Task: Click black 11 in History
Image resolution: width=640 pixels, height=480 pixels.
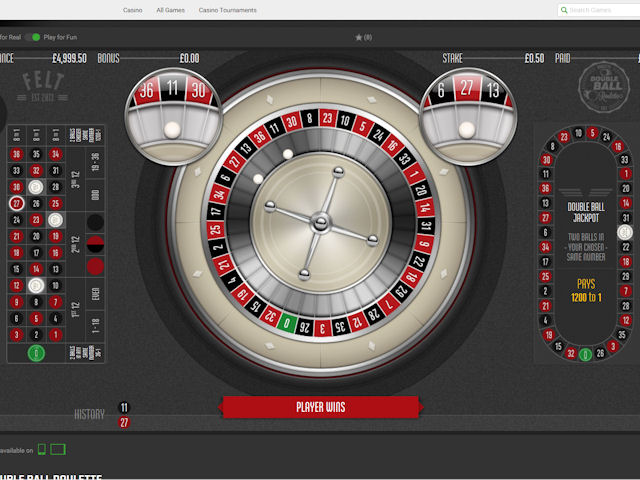Action: tap(124, 407)
